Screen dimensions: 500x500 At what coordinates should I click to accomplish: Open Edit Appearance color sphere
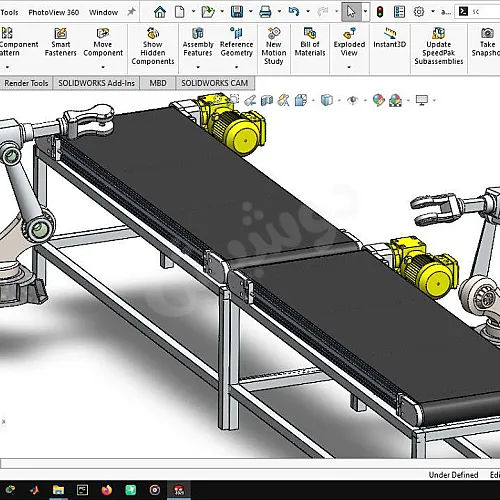[x=379, y=100]
